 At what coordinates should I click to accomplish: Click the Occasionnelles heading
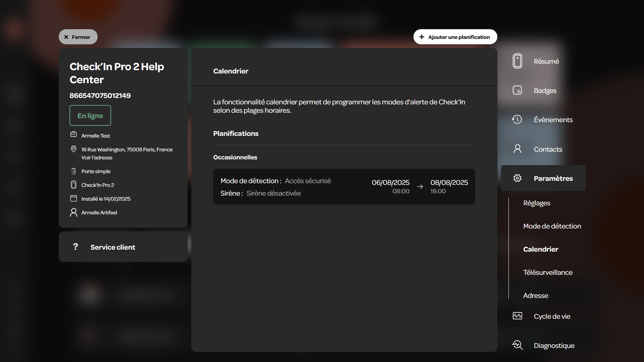[235, 157]
